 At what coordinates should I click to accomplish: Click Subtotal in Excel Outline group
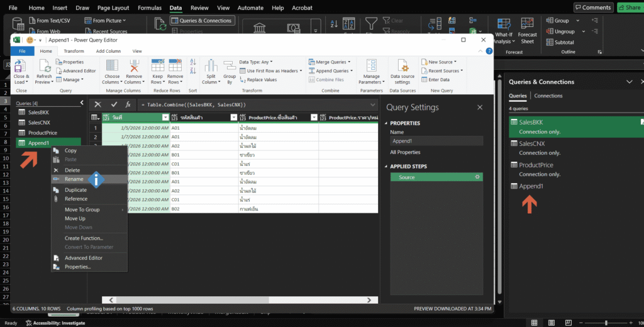click(560, 42)
